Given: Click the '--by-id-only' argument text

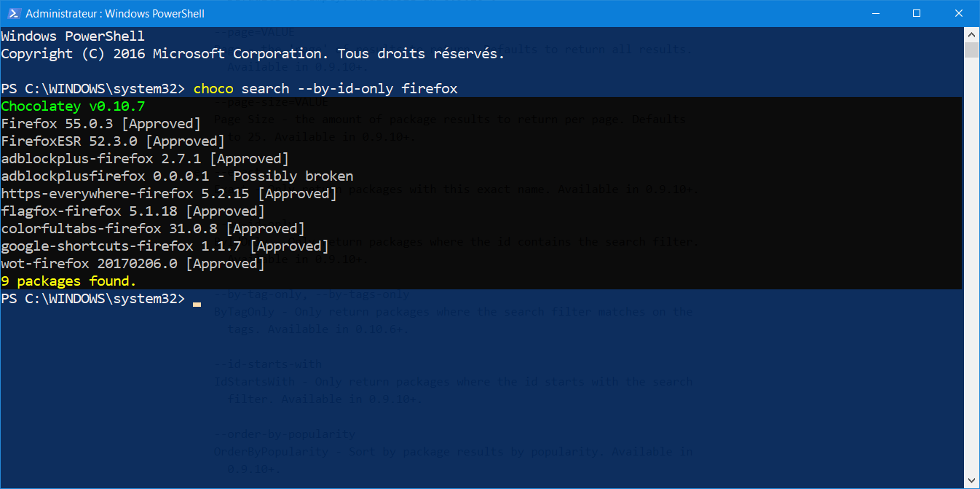Looking at the screenshot, I should pos(346,89).
